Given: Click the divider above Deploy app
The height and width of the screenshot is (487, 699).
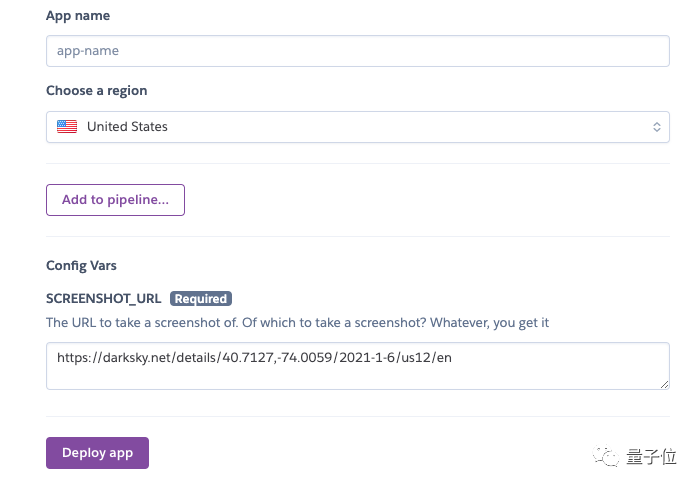Looking at the screenshot, I should 357,416.
